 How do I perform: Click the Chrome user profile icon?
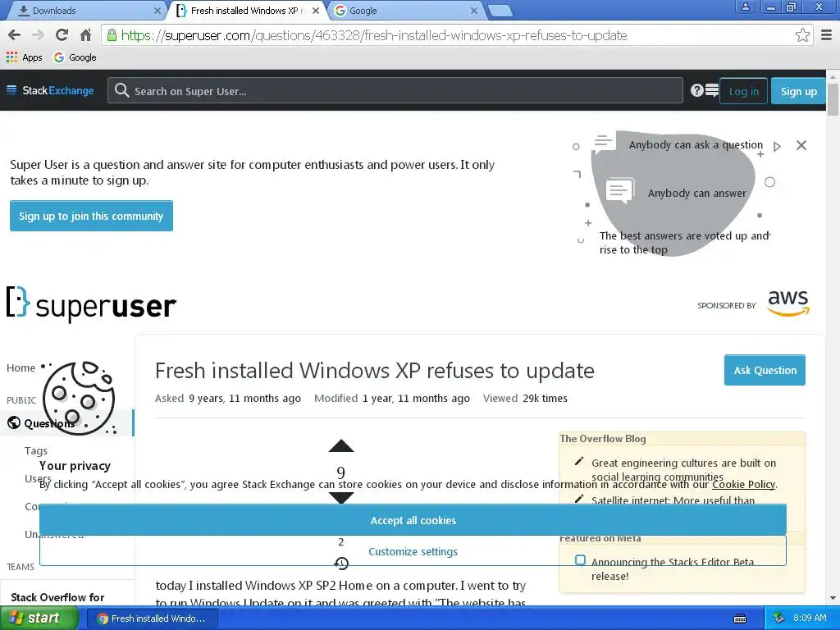coord(745,7)
